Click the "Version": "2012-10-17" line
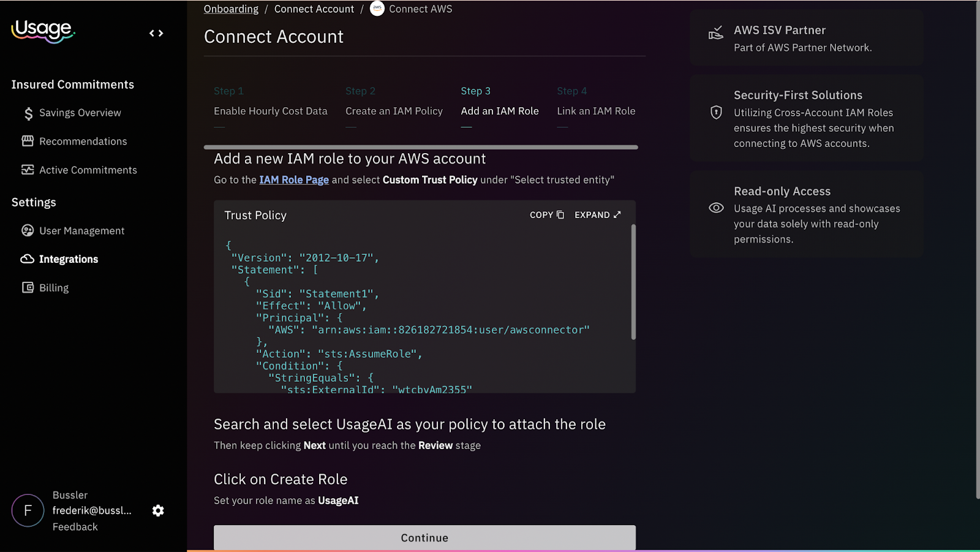 (305, 257)
